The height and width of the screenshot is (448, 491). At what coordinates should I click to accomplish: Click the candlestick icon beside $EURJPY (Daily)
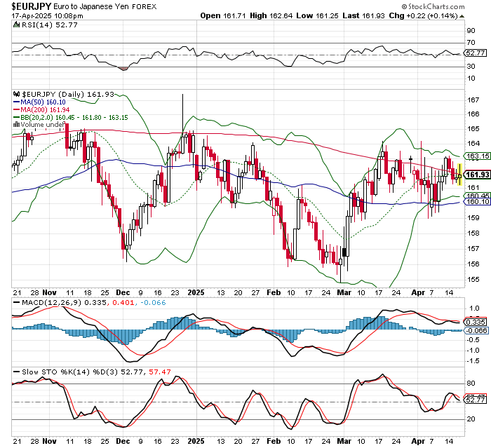click(x=16, y=93)
